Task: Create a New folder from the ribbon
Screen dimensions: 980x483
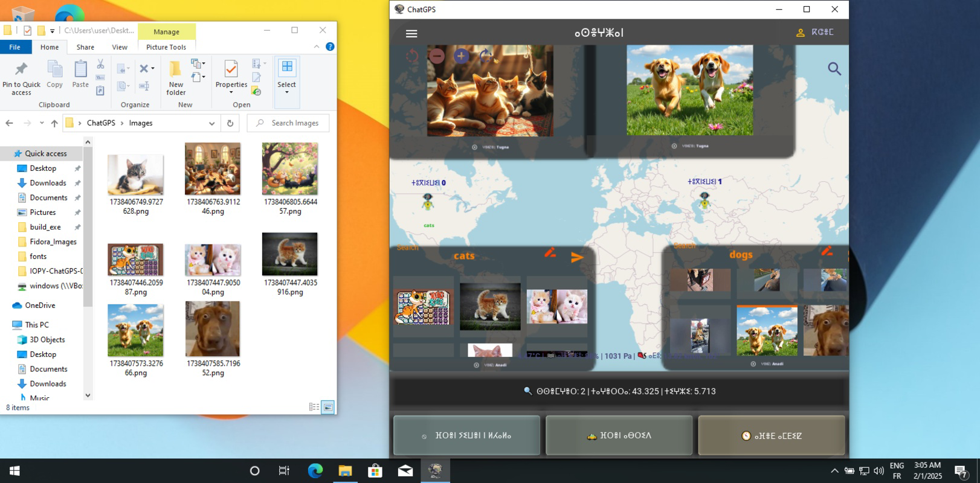Action: tap(176, 78)
